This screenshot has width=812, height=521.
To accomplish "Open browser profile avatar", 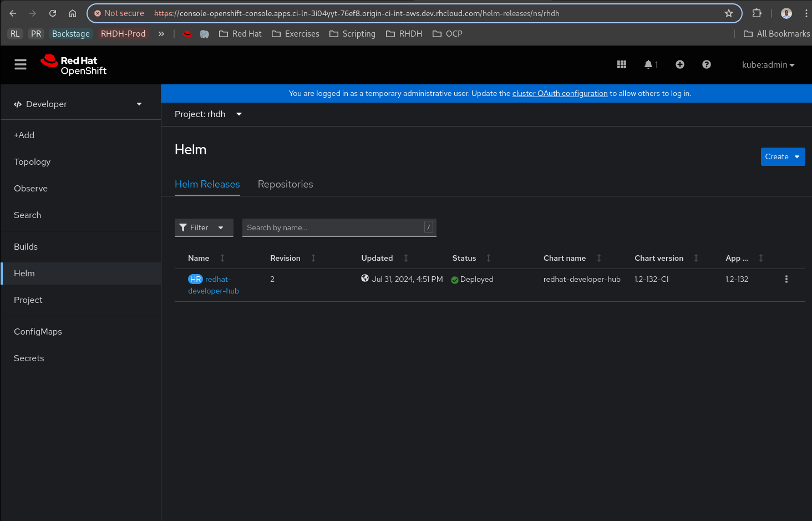I will click(786, 13).
